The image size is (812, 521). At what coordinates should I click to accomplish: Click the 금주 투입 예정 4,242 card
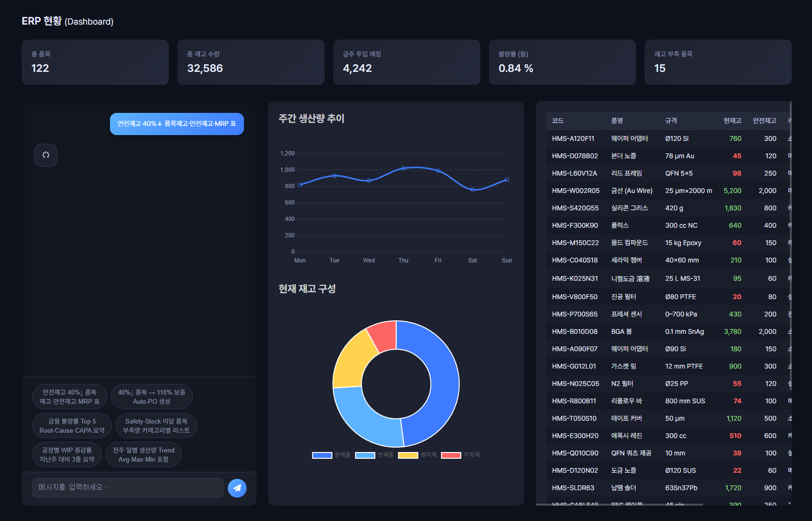406,62
